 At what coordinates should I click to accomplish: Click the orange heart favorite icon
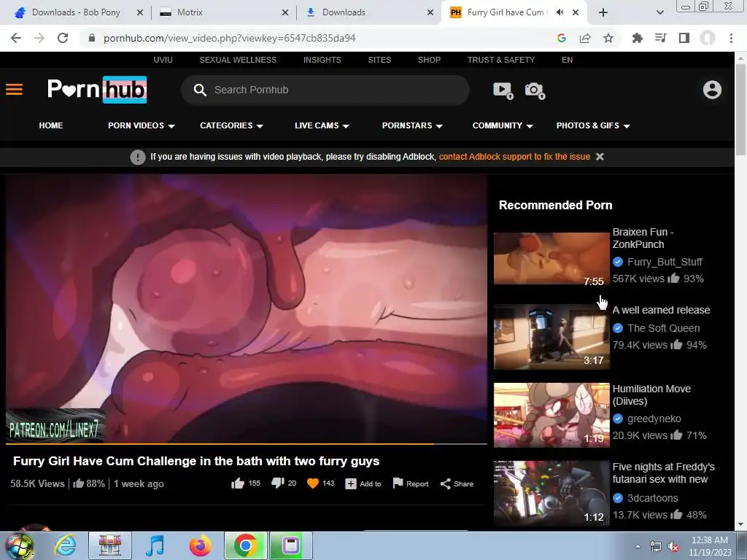(x=313, y=484)
